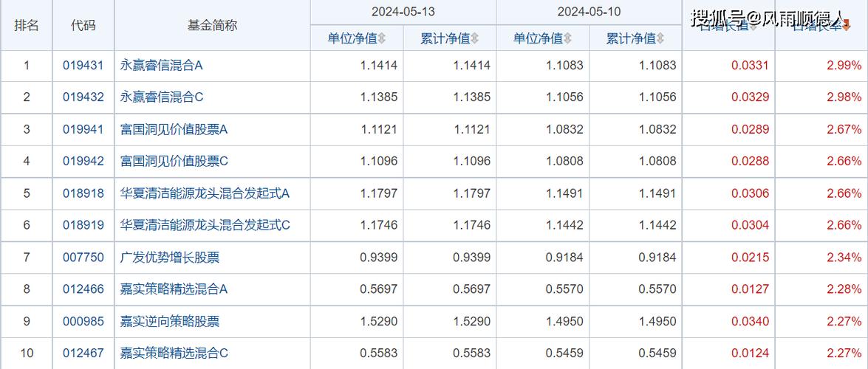Select 05-13 单位净值 1.1797 in row 5
This screenshot has height=369, width=868.
pyautogui.click(x=379, y=193)
